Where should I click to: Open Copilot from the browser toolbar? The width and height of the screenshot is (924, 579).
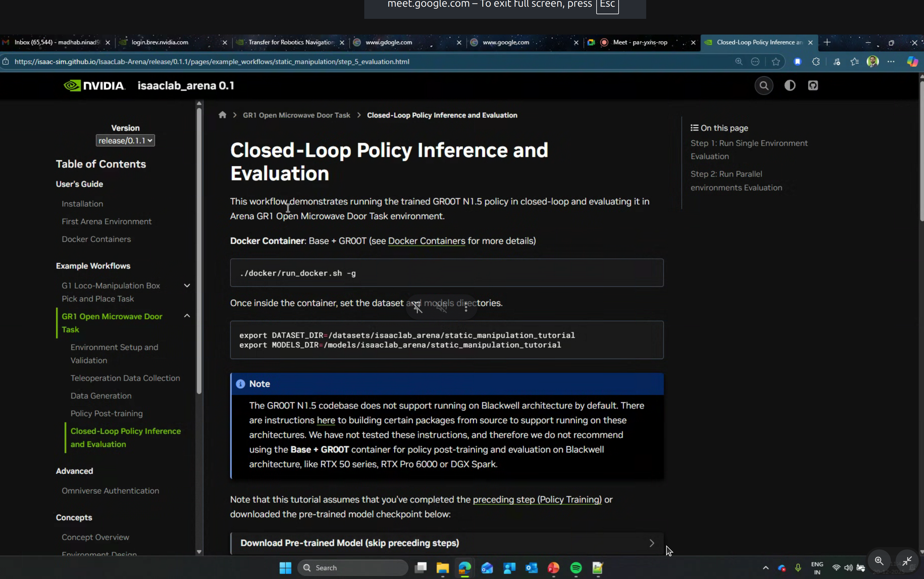(912, 61)
